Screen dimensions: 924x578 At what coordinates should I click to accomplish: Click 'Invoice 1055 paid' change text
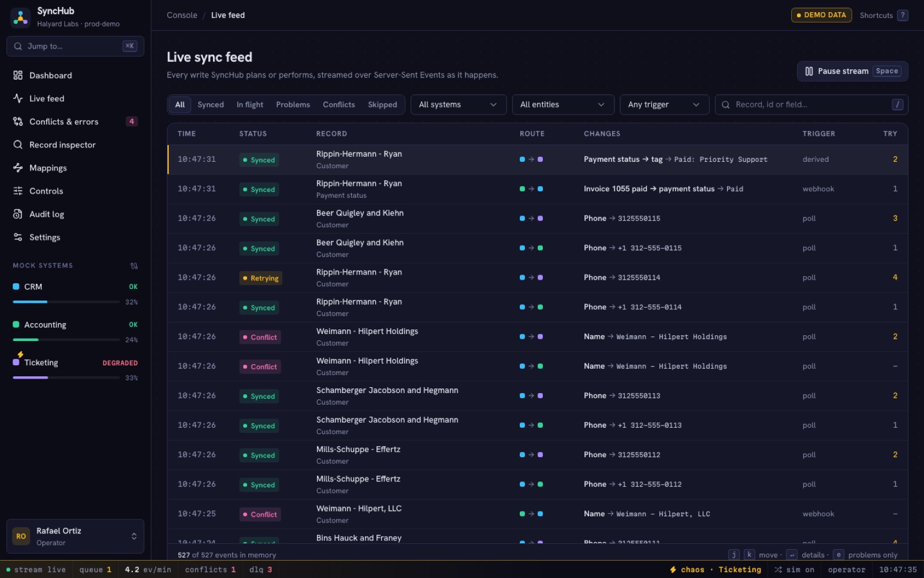coord(616,189)
